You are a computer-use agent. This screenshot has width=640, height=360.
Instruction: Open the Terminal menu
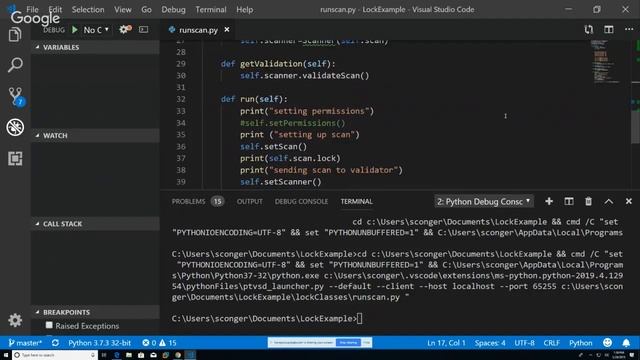[211, 9]
